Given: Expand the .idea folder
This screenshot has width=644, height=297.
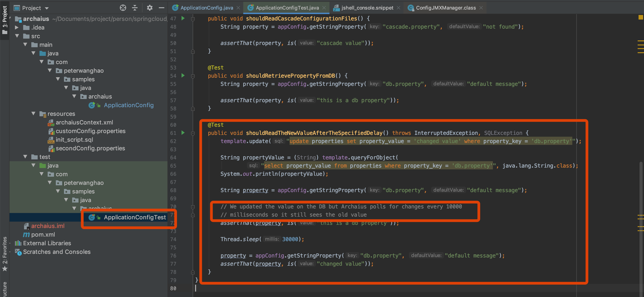Looking at the screenshot, I should point(17,27).
